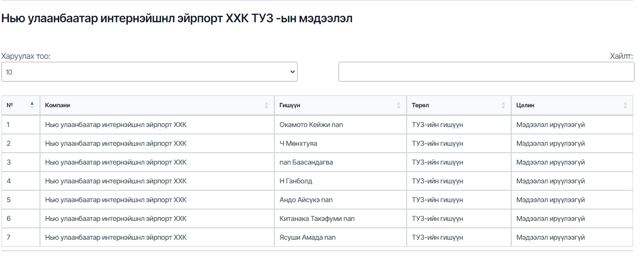Image resolution: width=644 pixels, height=259 pixels.
Task: Click the sort arrows in Гишүүн column header
Action: coord(399,105)
